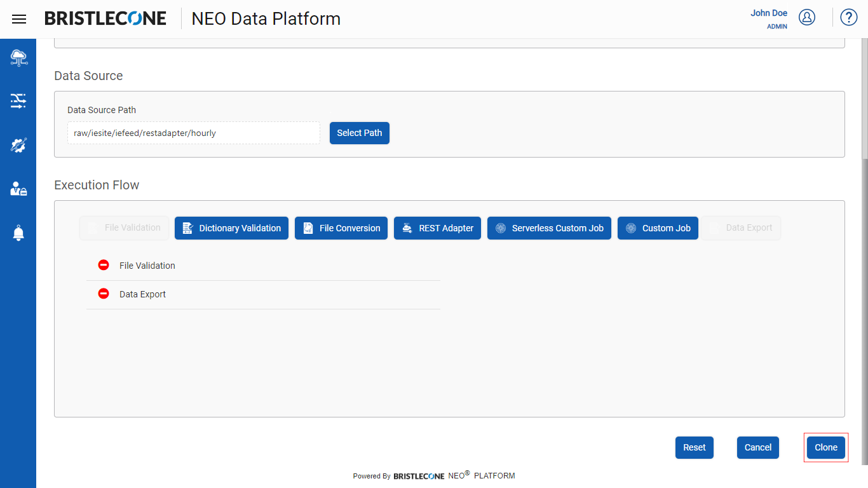Open the gear configuration sidebar icon
This screenshot has width=868, height=488.
pyautogui.click(x=18, y=145)
